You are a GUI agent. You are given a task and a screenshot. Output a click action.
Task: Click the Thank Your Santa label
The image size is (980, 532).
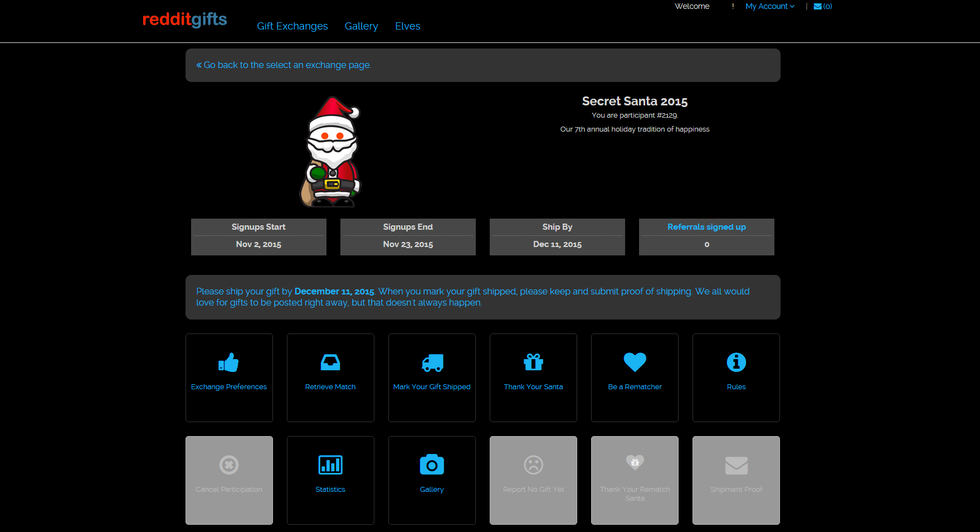534,387
